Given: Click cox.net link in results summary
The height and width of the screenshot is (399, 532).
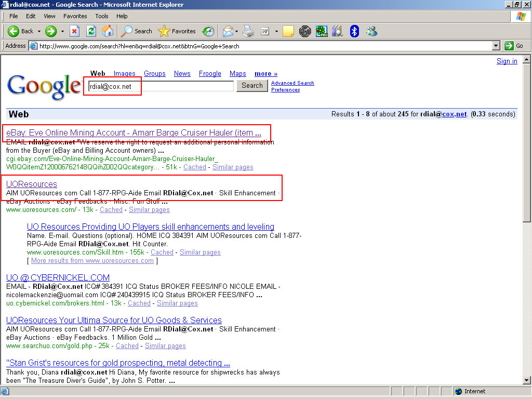Looking at the screenshot, I should 454,114.
